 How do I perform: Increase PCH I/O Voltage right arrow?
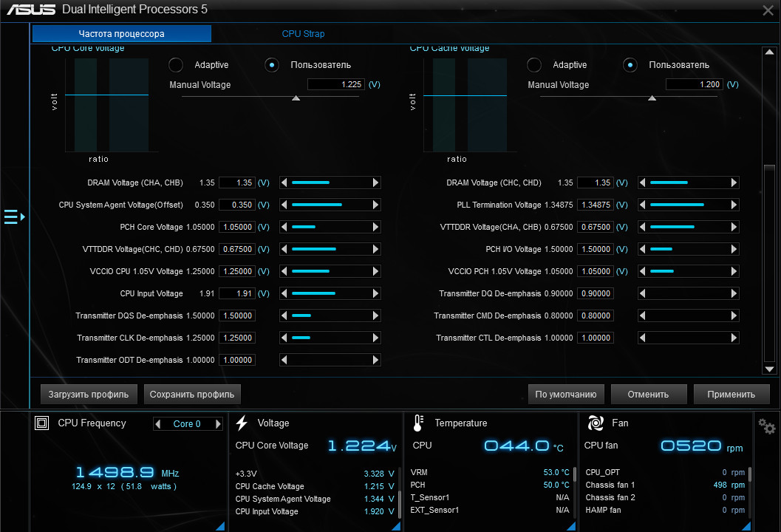(734, 249)
